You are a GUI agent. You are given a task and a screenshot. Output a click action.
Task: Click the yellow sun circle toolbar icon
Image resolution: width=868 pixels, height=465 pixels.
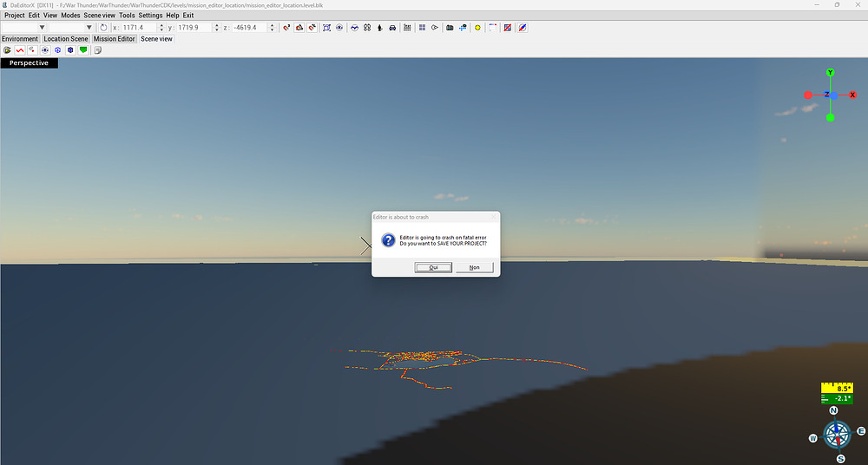point(477,28)
